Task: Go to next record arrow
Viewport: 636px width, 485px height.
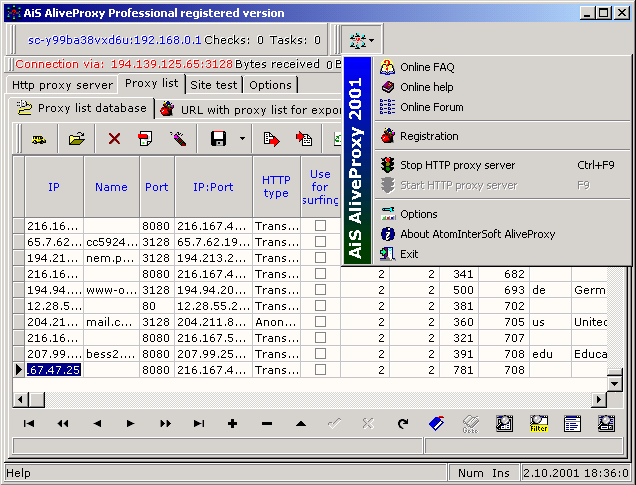Action: click(x=131, y=424)
